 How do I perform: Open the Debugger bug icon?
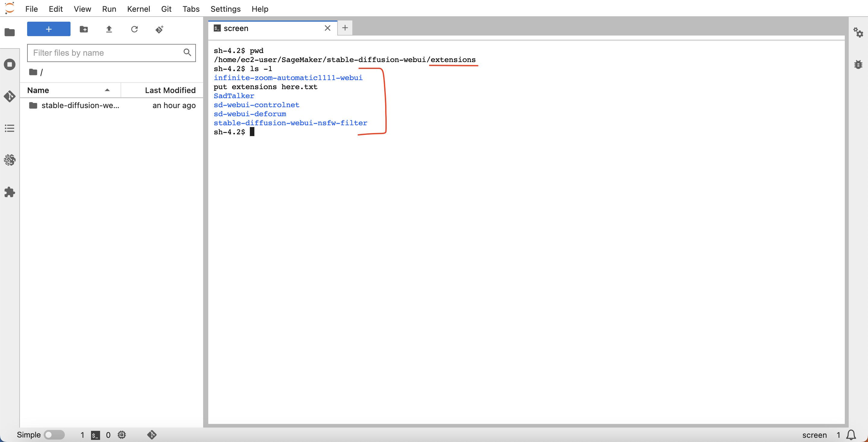tap(858, 64)
